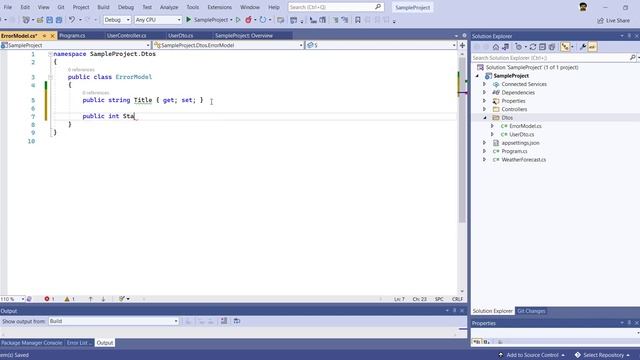This screenshot has height=360, width=640.
Task: Click the search magnifier in Solution Explorer
Action: coord(633,58)
